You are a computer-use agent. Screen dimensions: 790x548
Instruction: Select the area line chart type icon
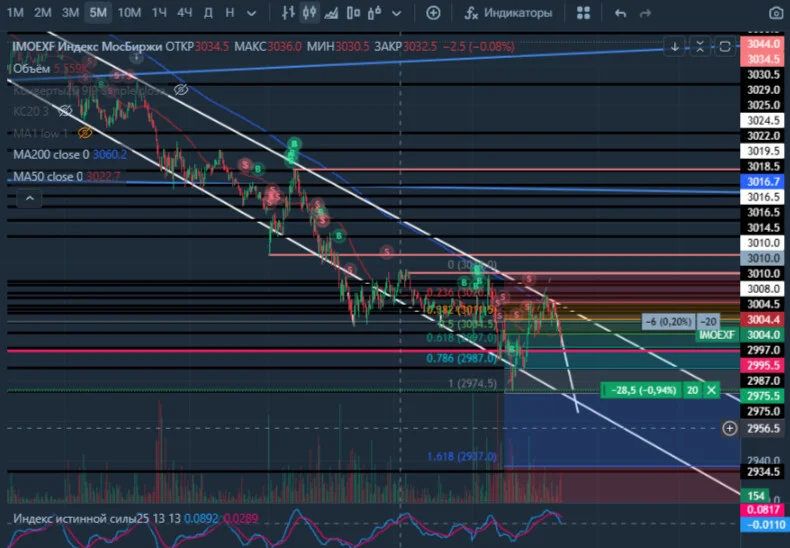(331, 13)
